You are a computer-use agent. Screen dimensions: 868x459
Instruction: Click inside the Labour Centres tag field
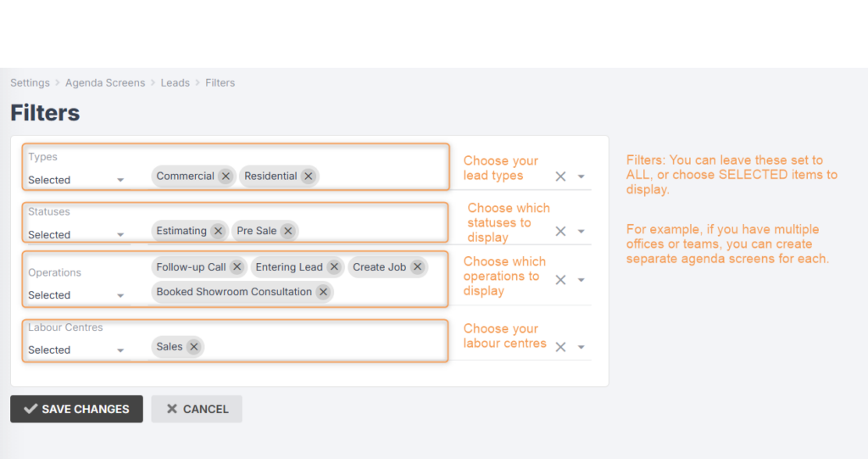click(322, 346)
